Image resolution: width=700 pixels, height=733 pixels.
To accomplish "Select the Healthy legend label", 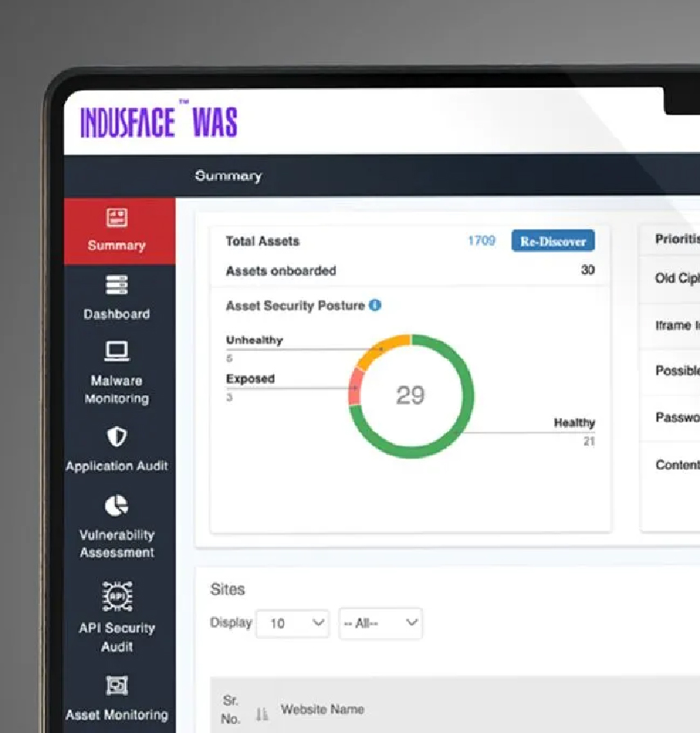I will tap(574, 423).
